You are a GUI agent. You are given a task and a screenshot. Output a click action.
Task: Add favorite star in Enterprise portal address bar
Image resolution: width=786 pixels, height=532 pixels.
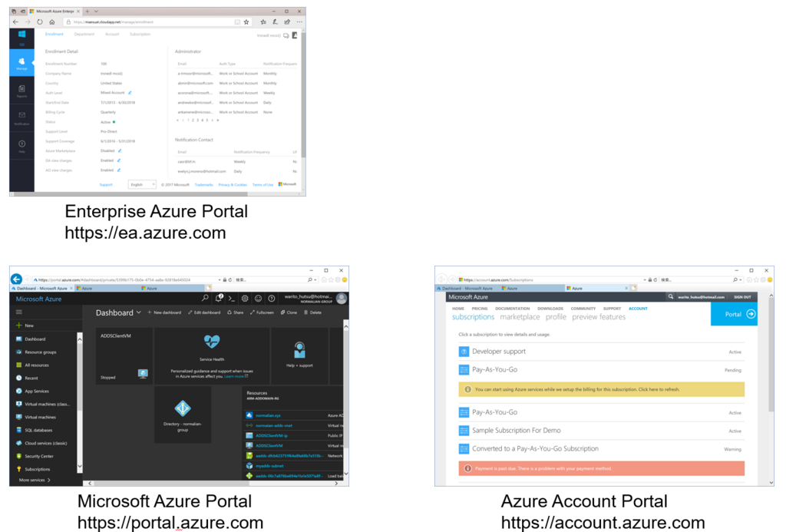click(x=246, y=22)
